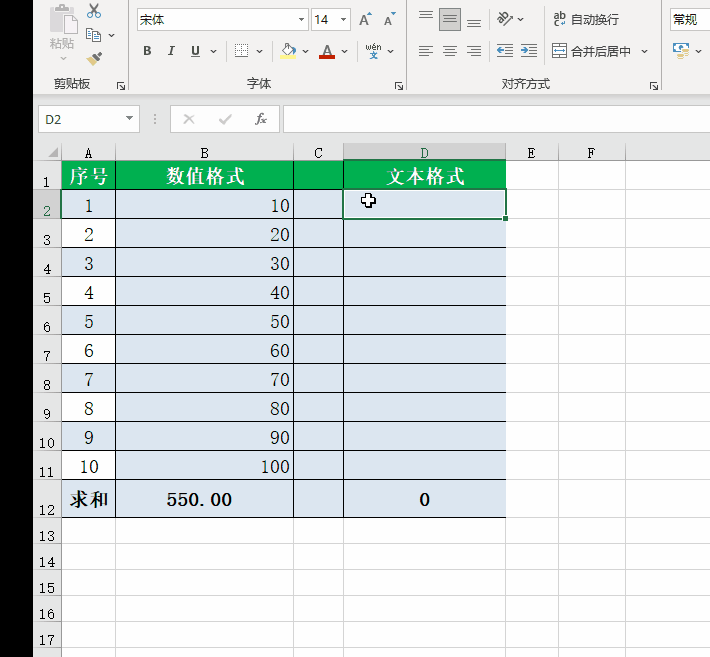
Task: Select column B header
Action: (x=205, y=153)
